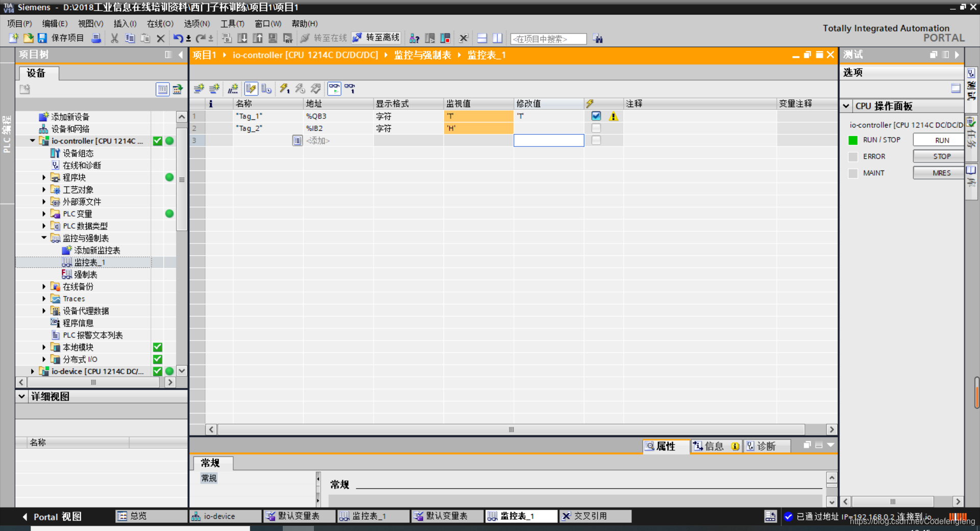Click the %QB3 address cell
980x531 pixels.
(x=338, y=116)
